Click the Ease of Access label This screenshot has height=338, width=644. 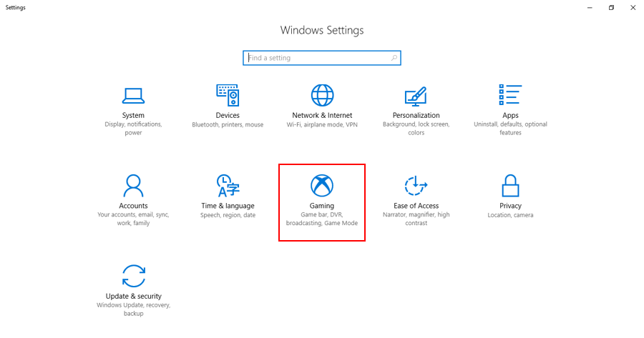[416, 206]
